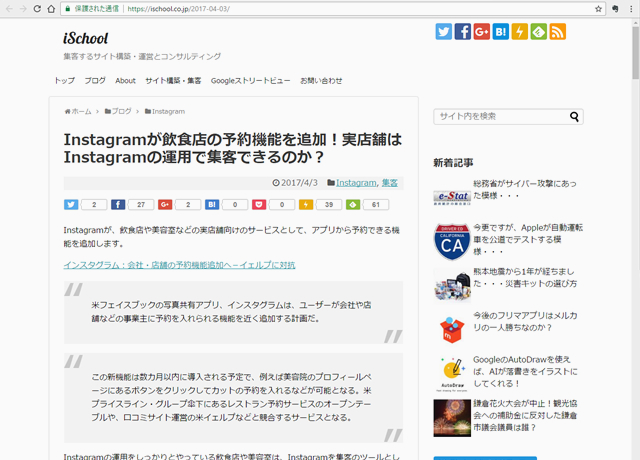Screen dimensions: 640x460
Task: Click the Twitter icon in the header
Action: [444, 32]
